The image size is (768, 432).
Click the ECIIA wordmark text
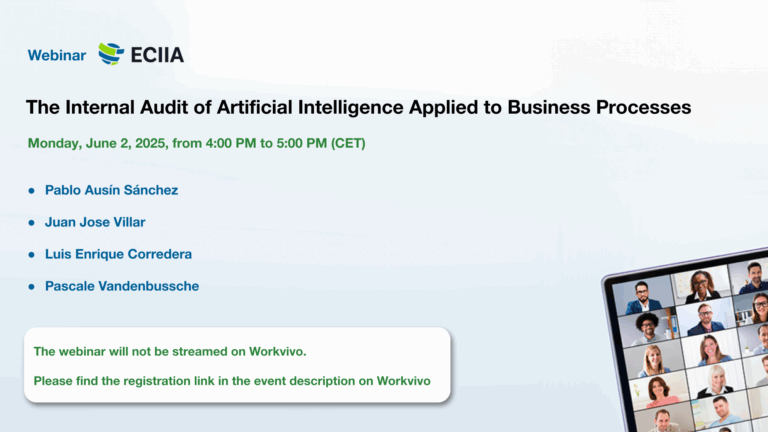click(x=157, y=55)
